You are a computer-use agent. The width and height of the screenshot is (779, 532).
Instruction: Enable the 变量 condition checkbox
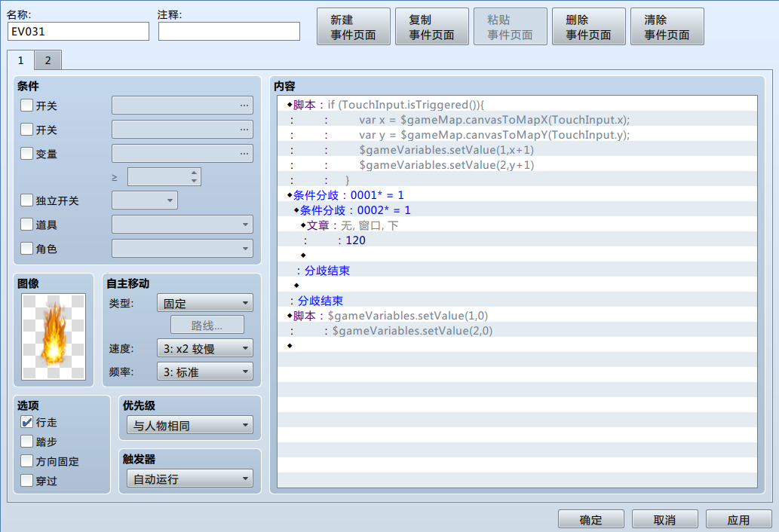pyautogui.click(x=26, y=154)
